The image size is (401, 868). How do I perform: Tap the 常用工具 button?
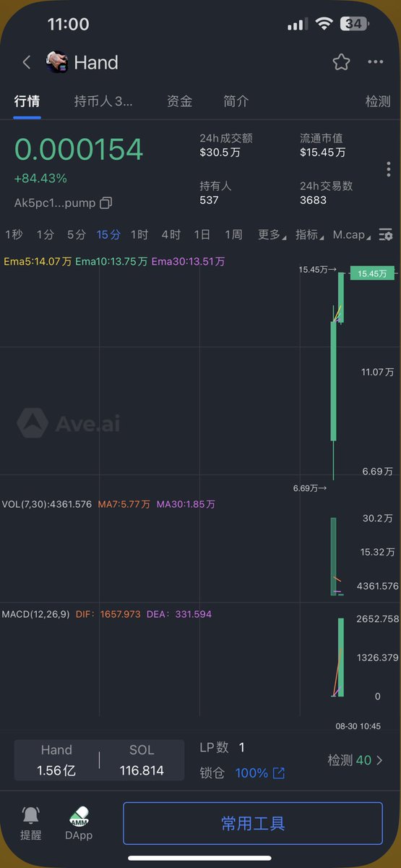tap(253, 823)
